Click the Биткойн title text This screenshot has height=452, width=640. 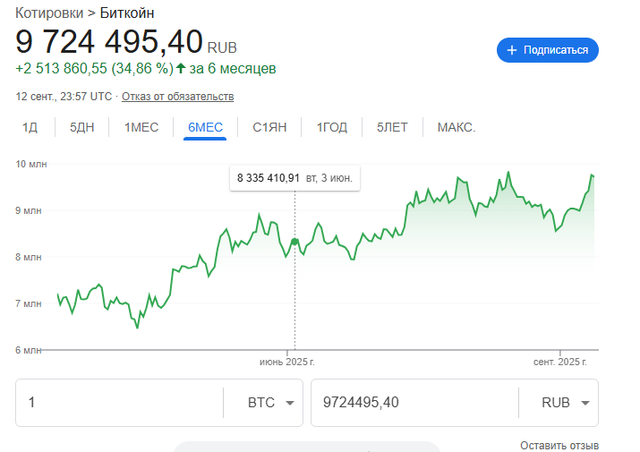127,13
